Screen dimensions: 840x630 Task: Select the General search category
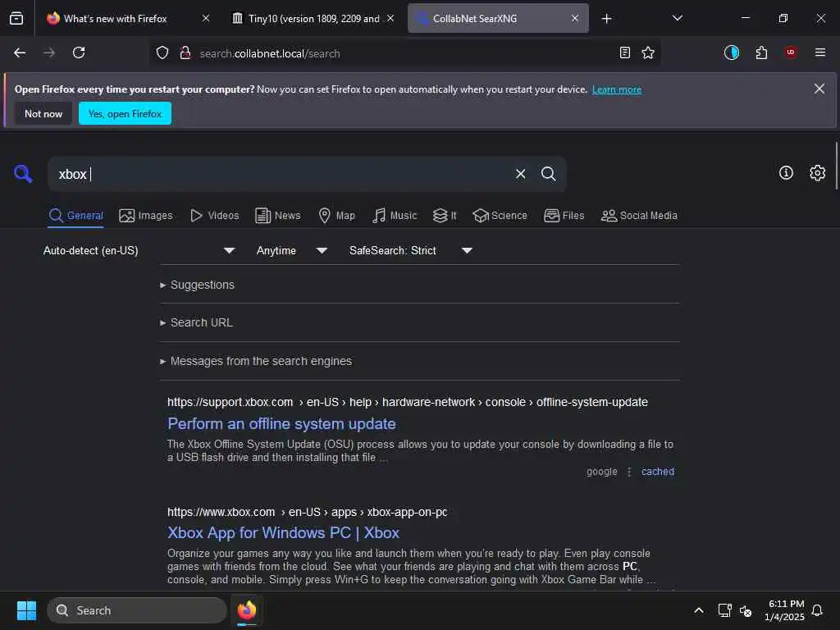click(x=75, y=216)
